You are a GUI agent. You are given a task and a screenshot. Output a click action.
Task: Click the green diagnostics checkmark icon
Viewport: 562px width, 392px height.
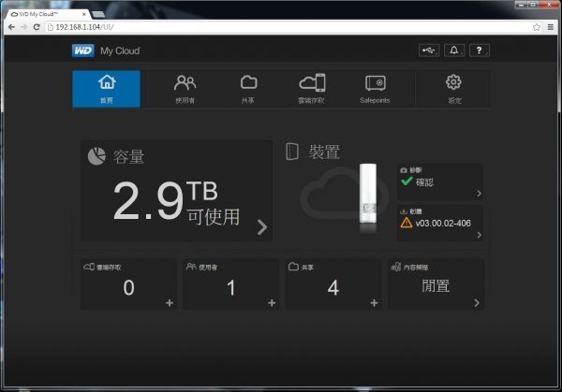(x=407, y=181)
